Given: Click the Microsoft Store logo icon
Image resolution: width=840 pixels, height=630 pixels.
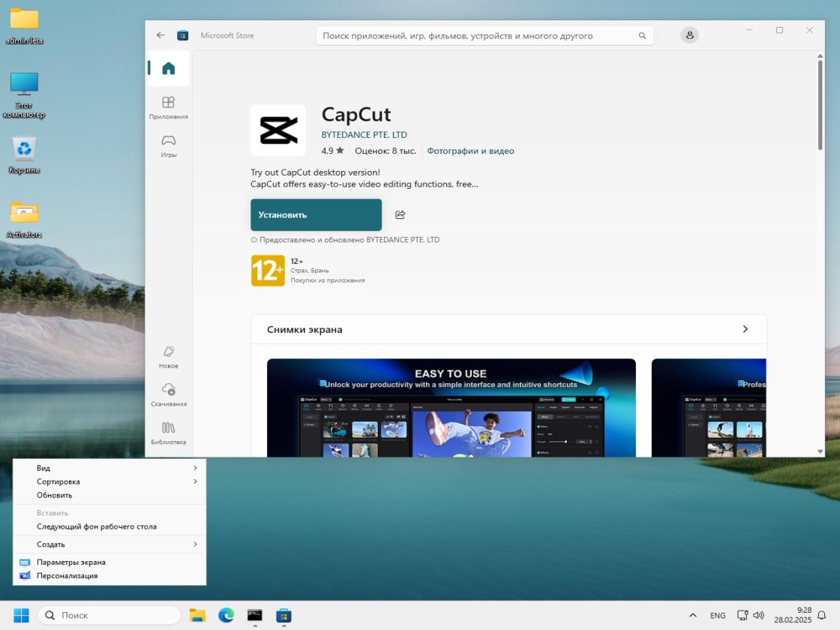Looking at the screenshot, I should tap(183, 35).
